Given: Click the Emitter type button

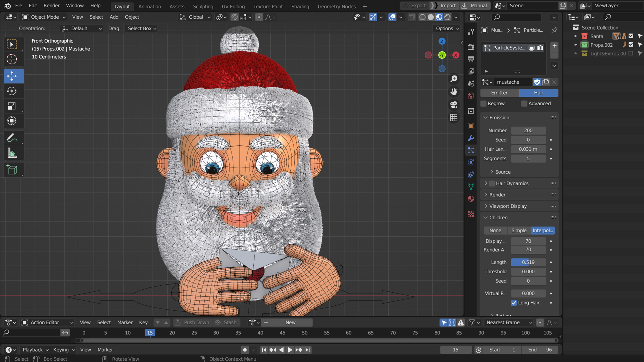Looking at the screenshot, I should (499, 93).
